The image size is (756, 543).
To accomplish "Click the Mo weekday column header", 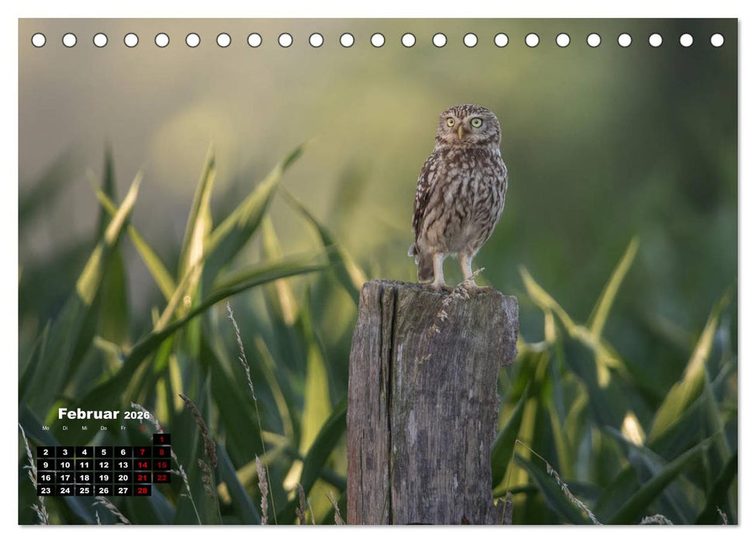I will pos(46,428).
